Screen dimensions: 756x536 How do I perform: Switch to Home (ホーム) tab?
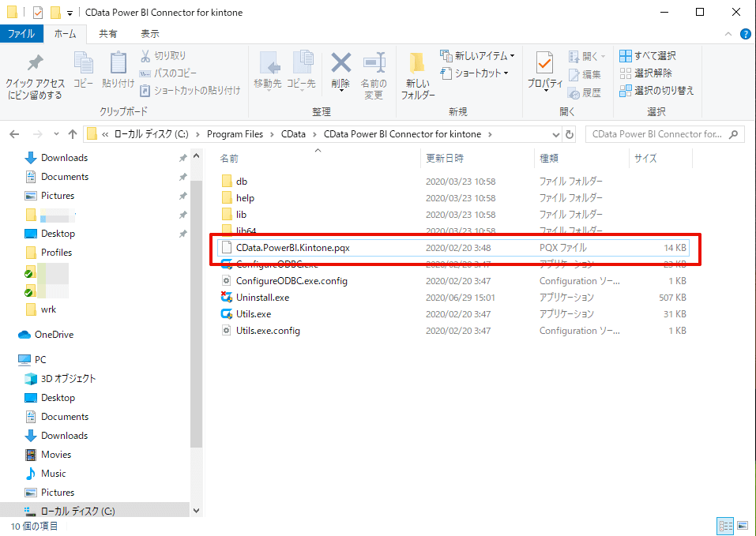pyautogui.click(x=65, y=34)
